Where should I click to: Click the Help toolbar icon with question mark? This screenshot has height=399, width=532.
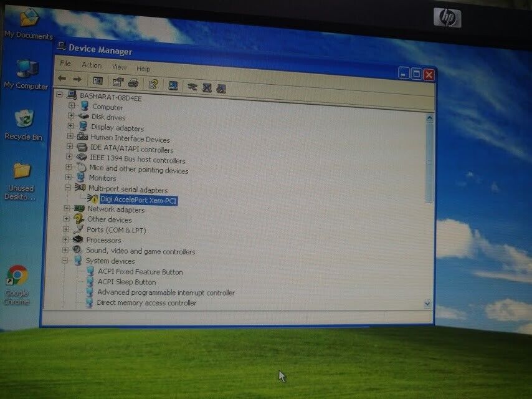153,84
